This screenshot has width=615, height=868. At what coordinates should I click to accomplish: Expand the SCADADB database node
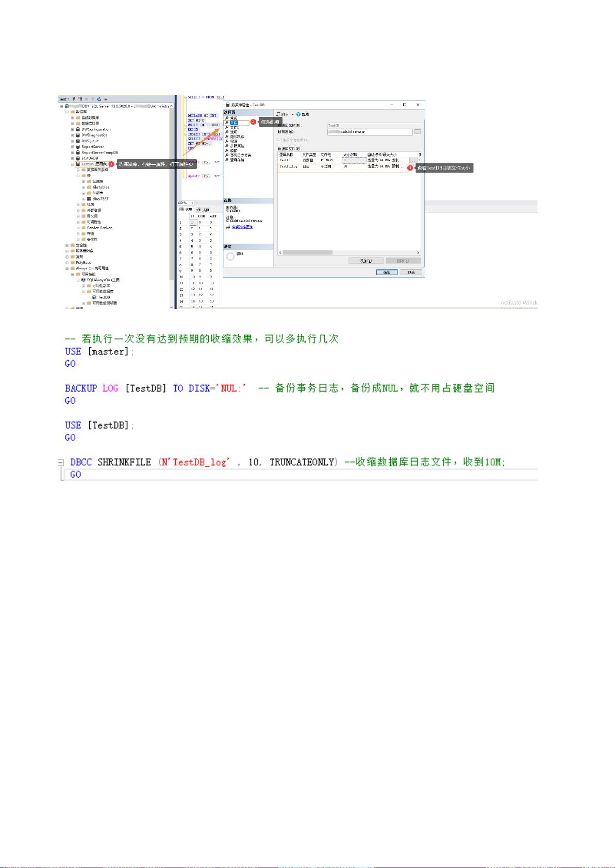pos(72,158)
